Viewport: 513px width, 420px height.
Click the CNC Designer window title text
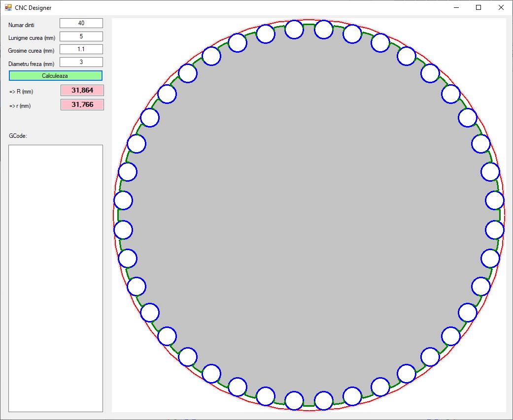click(33, 8)
